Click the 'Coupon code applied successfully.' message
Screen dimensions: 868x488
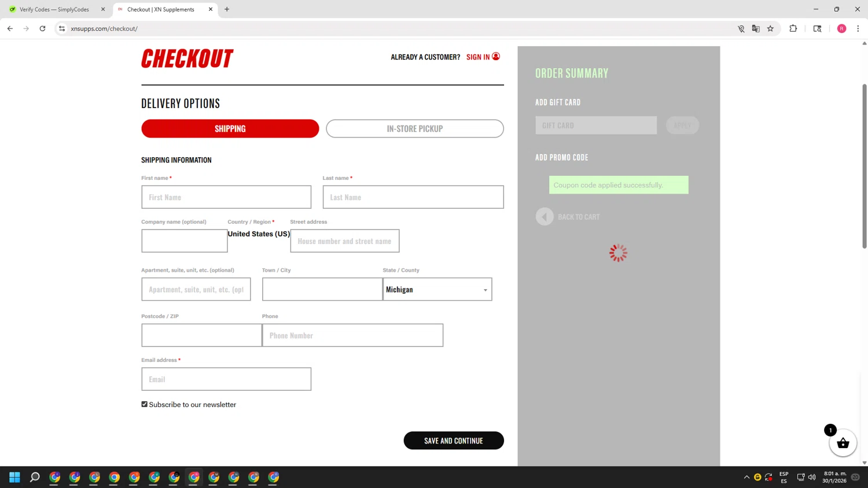tap(619, 185)
